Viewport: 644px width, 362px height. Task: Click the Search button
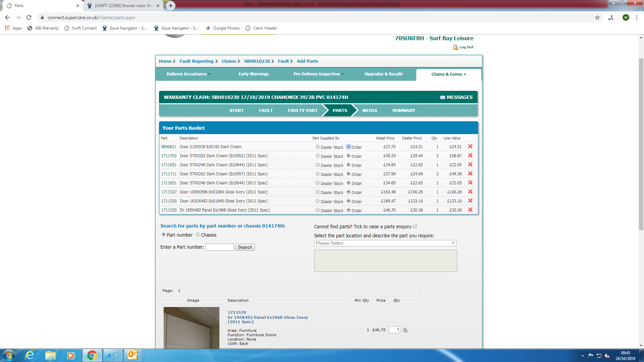coord(245,247)
